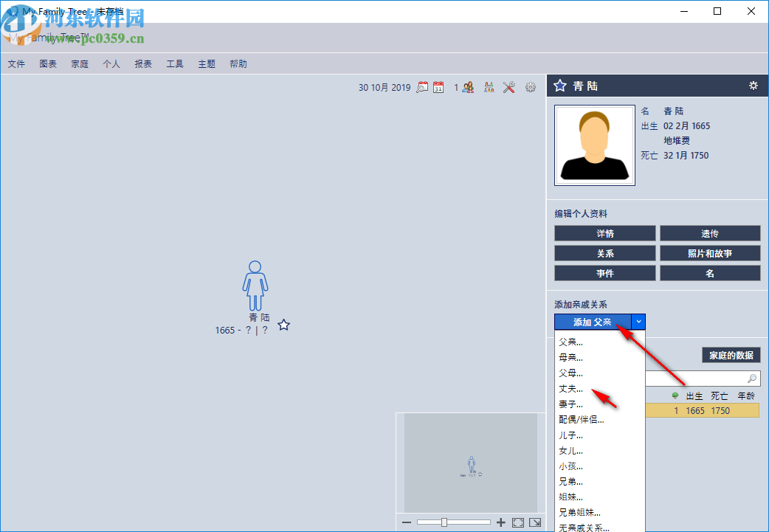Click the search magnifier in the people filter box
769x532 pixels.
click(752, 379)
